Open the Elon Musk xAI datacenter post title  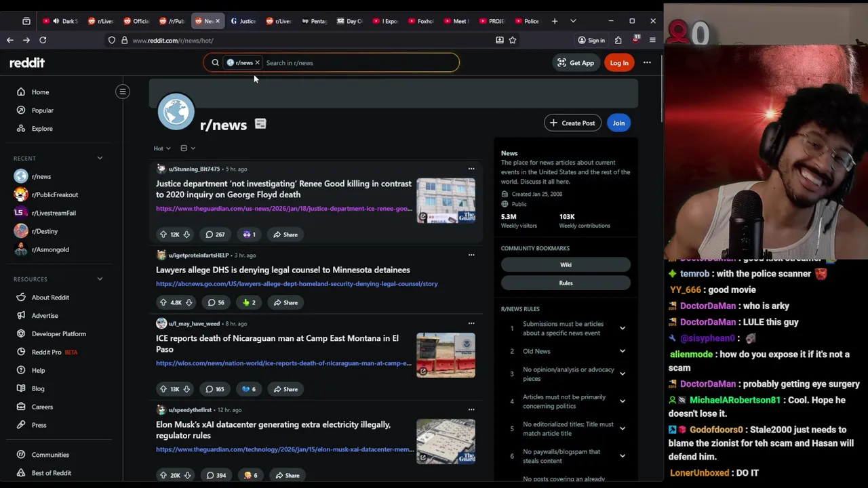tap(273, 430)
